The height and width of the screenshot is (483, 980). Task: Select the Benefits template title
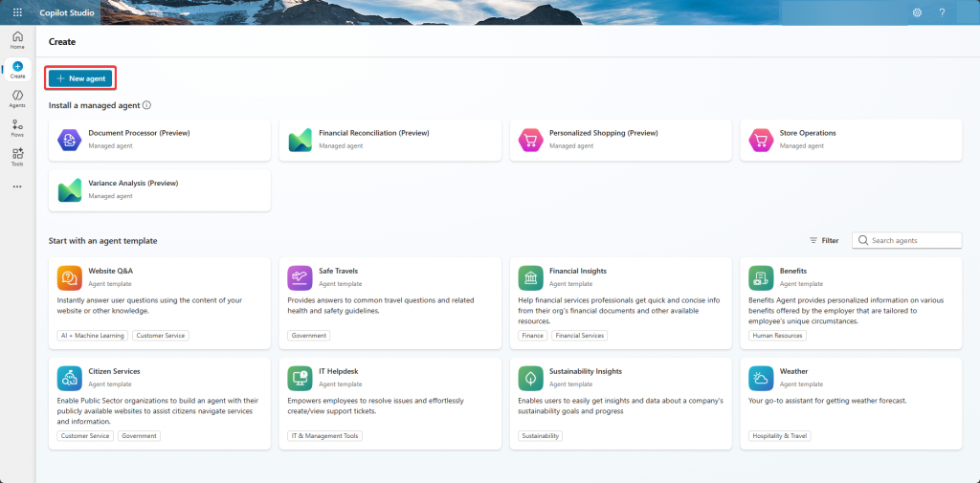[x=793, y=272]
